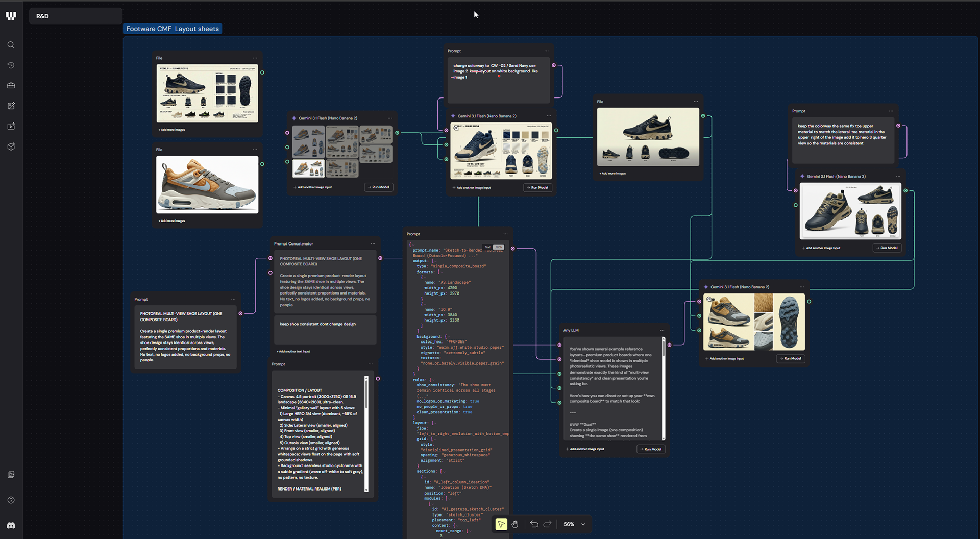Open the toolbox icon in the sidebar
The image size is (980, 539).
tap(11, 86)
